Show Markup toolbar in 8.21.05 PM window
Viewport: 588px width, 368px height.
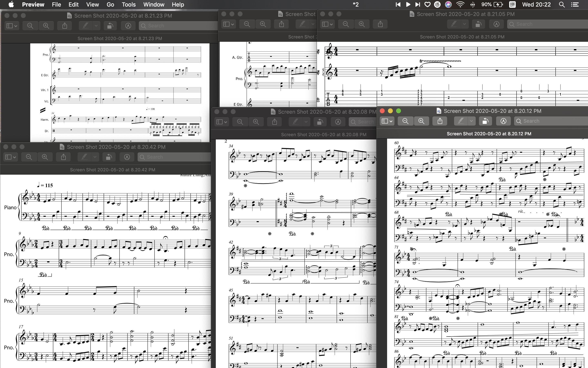tap(496, 24)
